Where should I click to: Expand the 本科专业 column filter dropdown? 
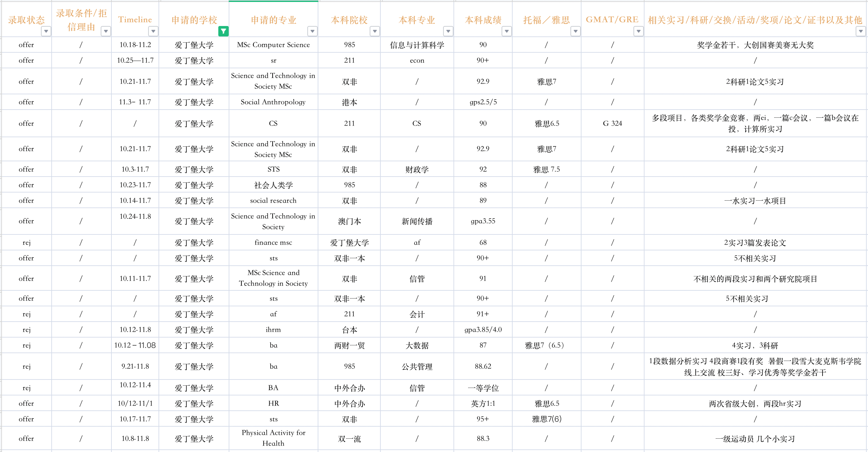448,32
